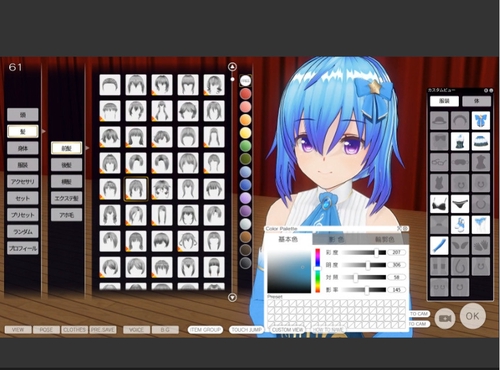Toggle the blue shoes item icon
This screenshot has height=370, width=500.
click(460, 225)
